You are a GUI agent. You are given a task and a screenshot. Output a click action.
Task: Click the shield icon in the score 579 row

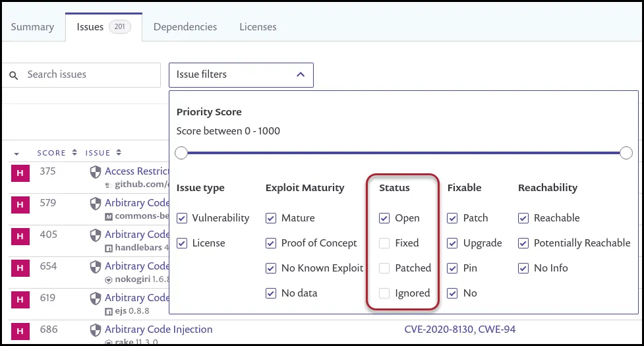(96, 204)
